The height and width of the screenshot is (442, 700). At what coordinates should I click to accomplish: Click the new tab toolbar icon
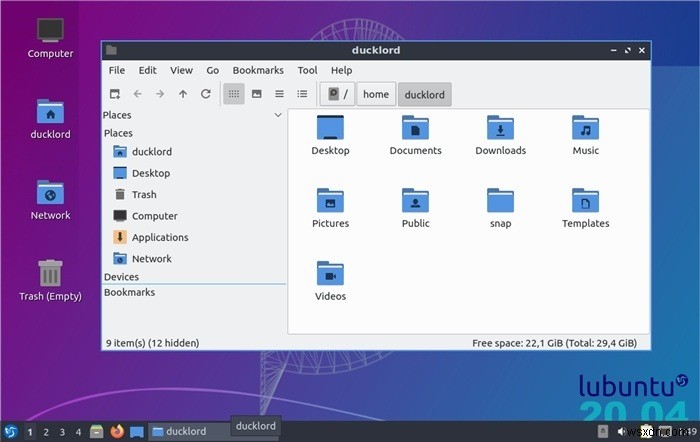[115, 94]
